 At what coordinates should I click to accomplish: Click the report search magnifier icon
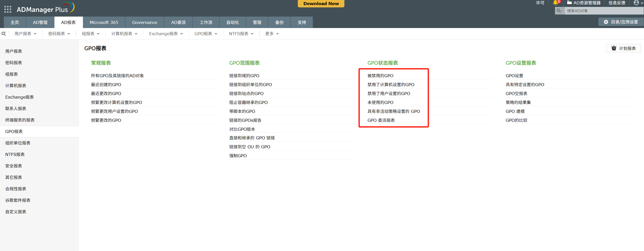tap(4, 34)
